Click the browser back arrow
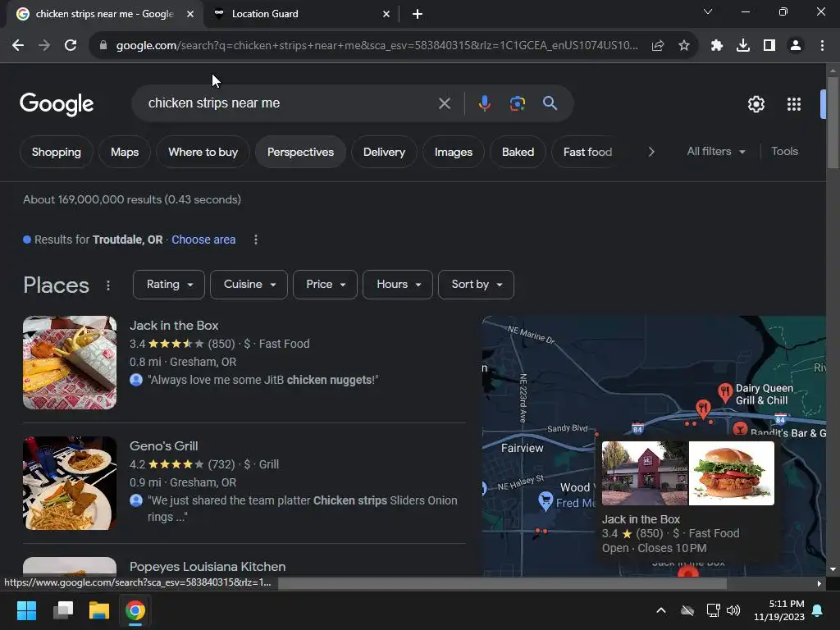 coord(18,46)
